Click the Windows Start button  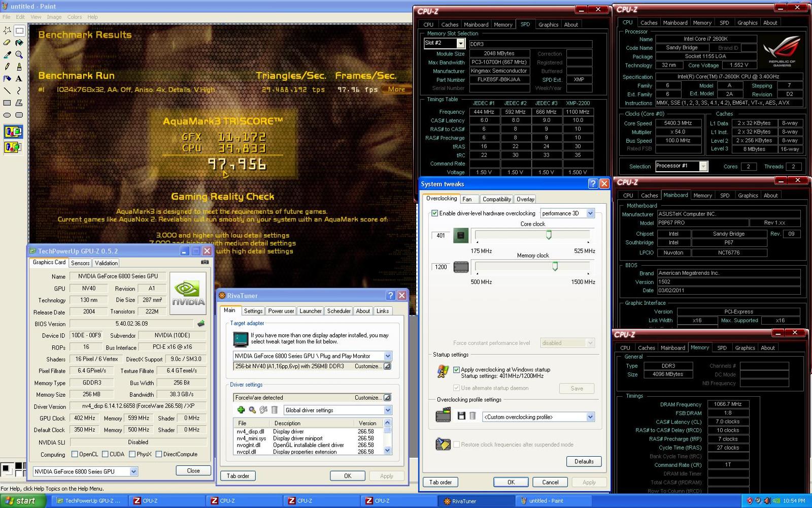tap(23, 501)
